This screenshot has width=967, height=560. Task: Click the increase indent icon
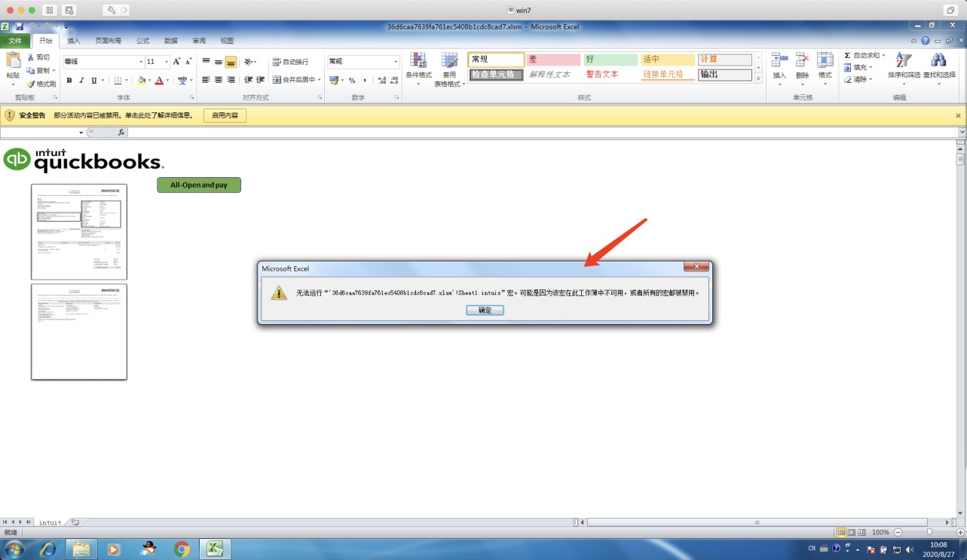[260, 80]
